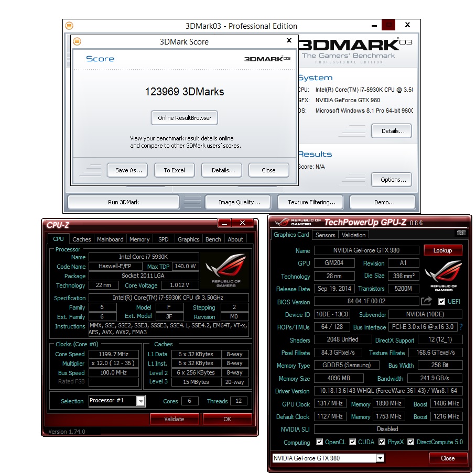Screen dimensions: 476x473
Task: Click the Bus Interface question mark icon
Action: 461,327
